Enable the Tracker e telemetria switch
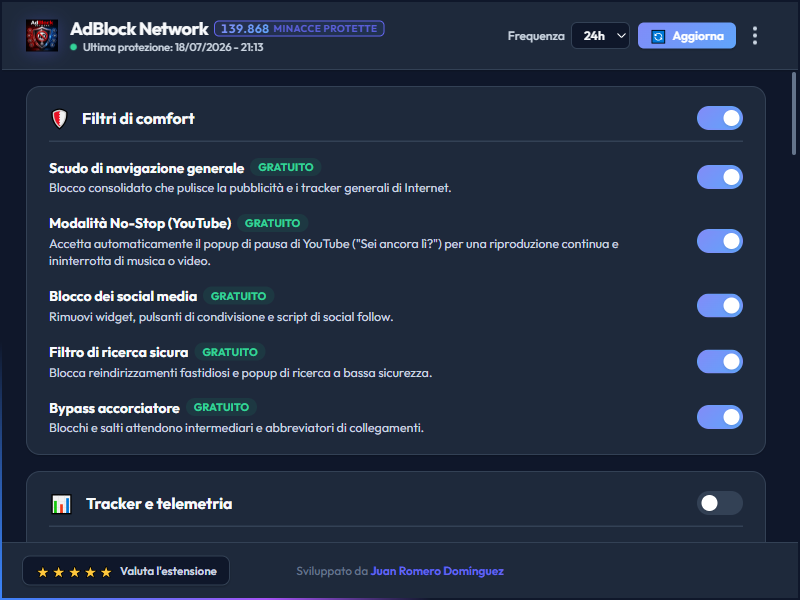Viewport: 800px width, 600px height. point(719,504)
